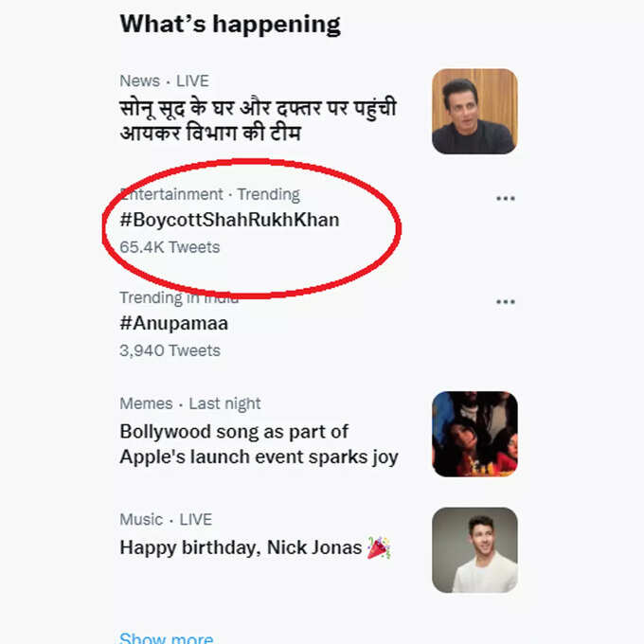Click the News · LIVE label
This screenshot has width=644, height=644.
point(164,80)
